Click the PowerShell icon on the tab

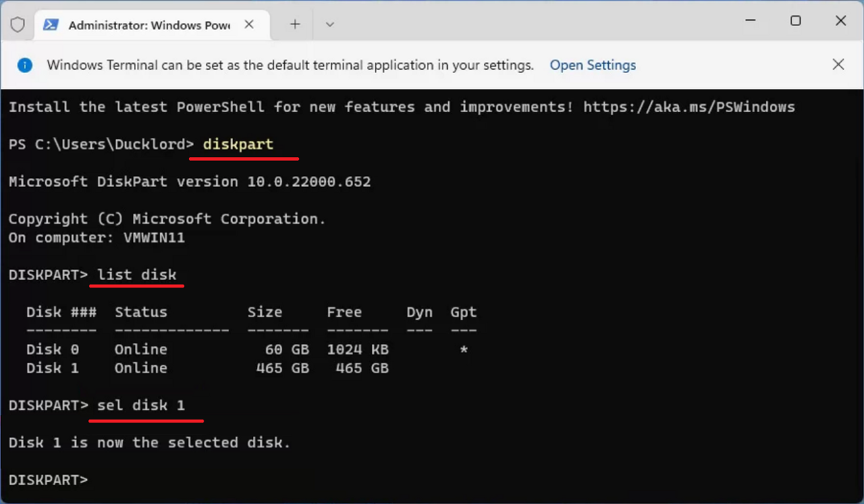click(x=51, y=25)
